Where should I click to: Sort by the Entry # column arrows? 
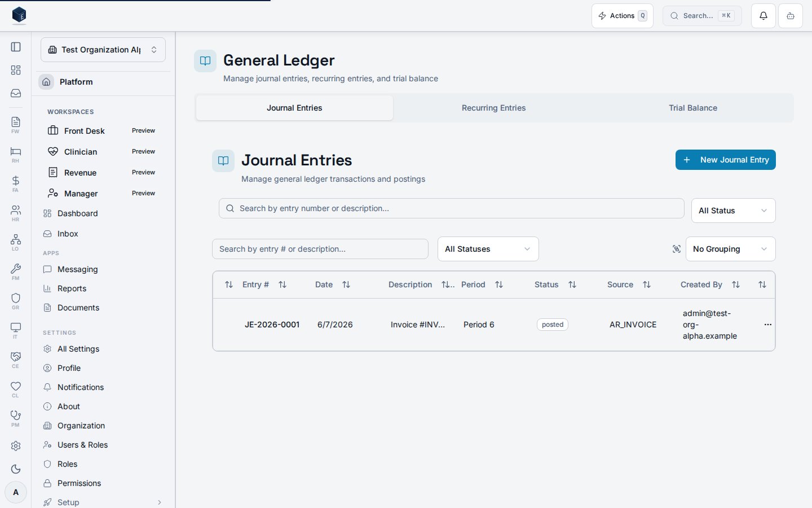[x=283, y=284]
